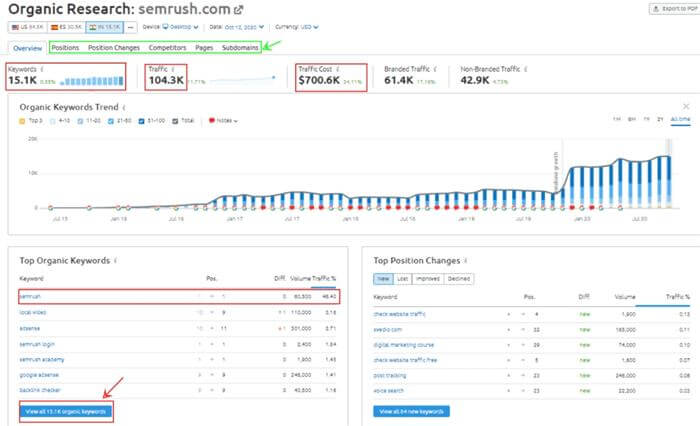Switch to the Overview tab
The image size is (700, 426).
27,48
